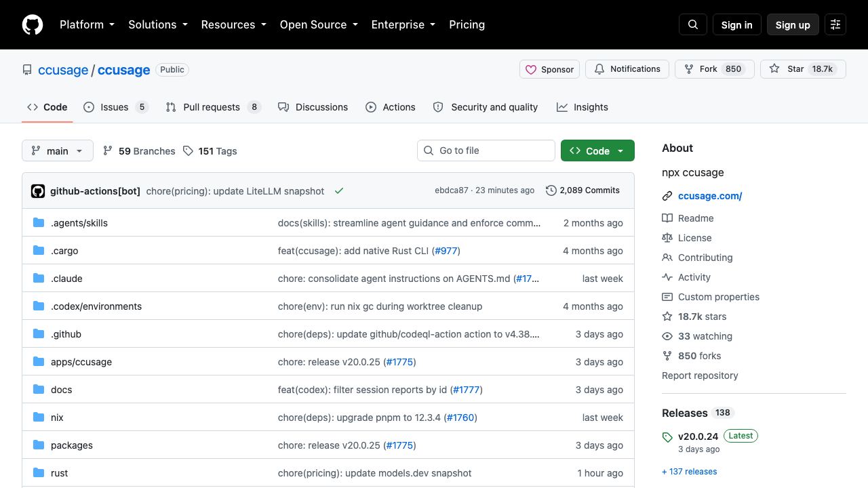Click the .codex/environments folder icon
The image size is (868, 488).
pyautogui.click(x=39, y=306)
